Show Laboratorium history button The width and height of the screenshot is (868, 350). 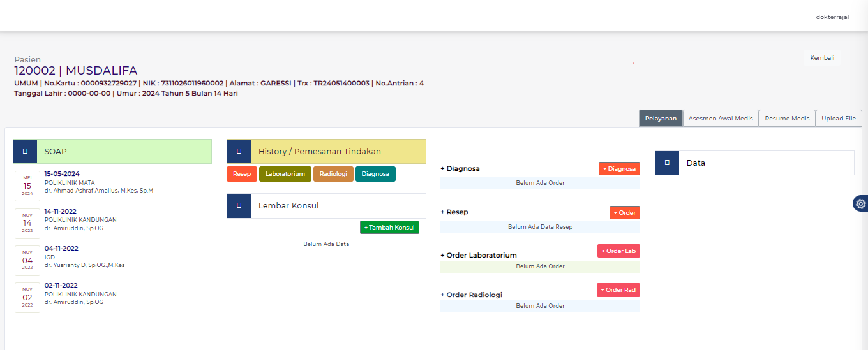pos(285,174)
